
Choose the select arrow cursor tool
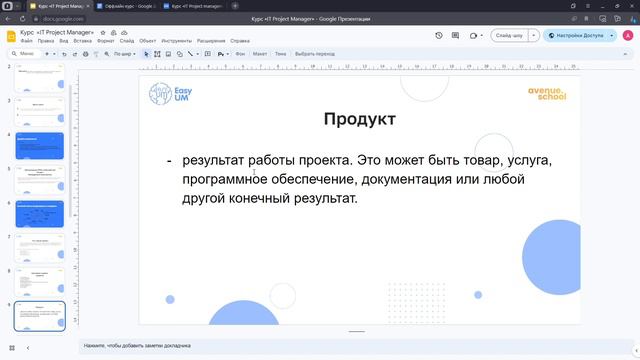147,54
